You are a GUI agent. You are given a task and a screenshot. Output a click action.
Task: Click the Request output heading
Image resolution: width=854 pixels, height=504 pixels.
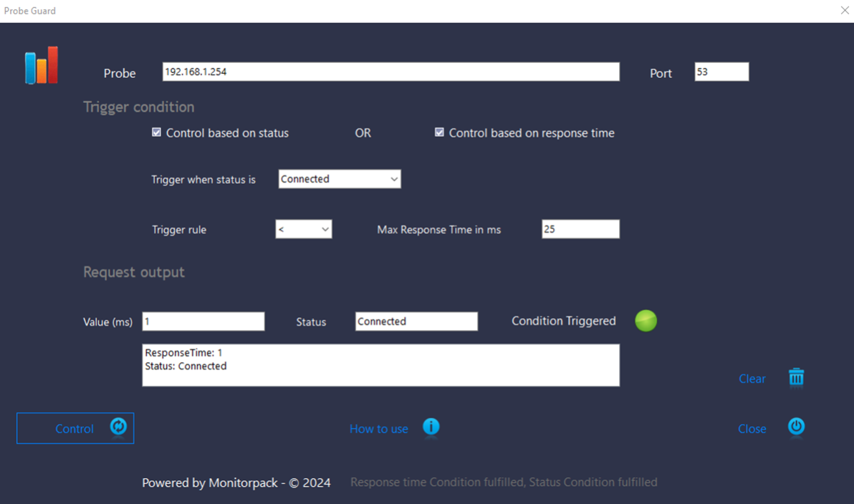[134, 272]
